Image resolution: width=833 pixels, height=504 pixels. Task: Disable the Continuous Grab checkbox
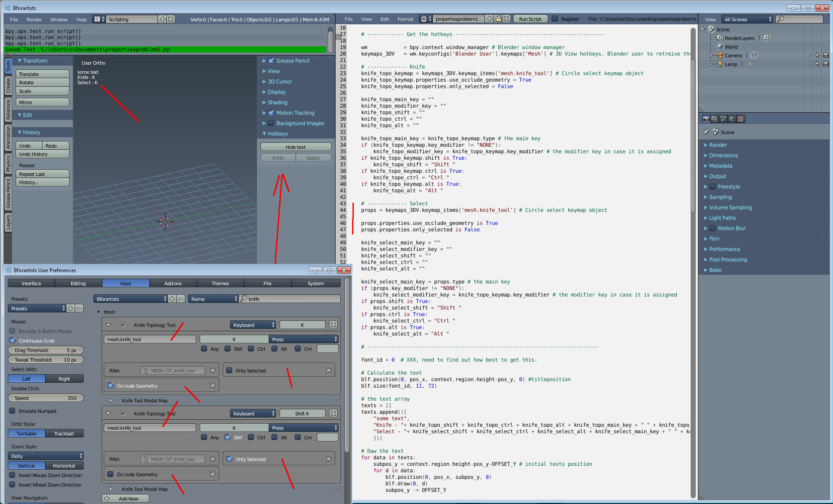point(13,340)
